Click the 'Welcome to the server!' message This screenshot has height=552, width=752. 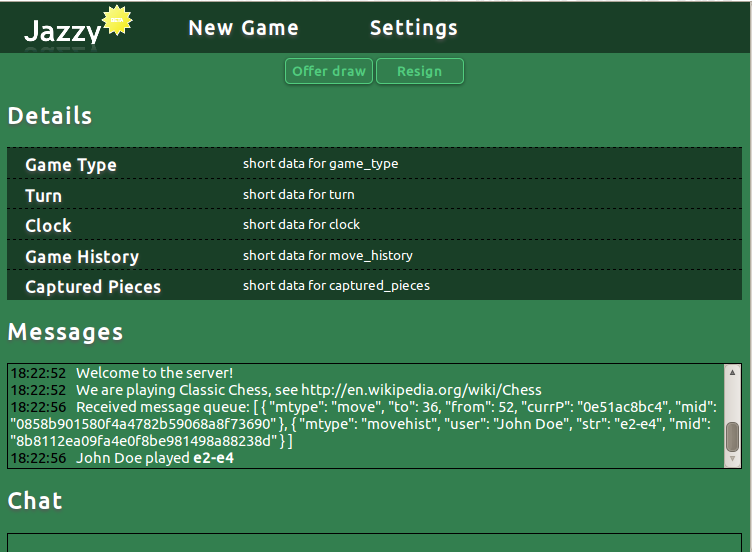pos(154,373)
